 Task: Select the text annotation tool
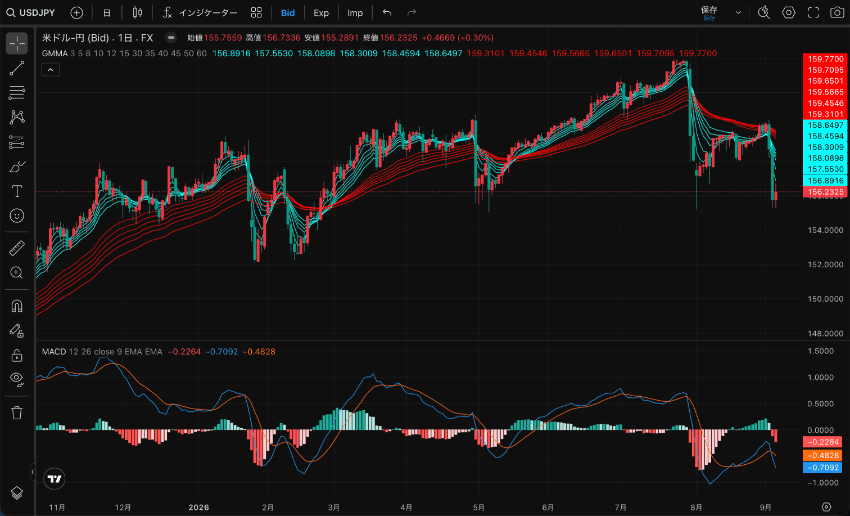17,191
